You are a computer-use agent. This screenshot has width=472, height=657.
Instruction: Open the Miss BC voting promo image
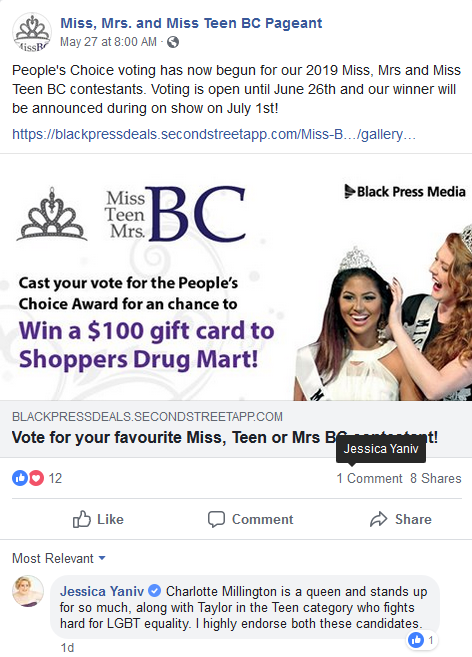[236, 277]
